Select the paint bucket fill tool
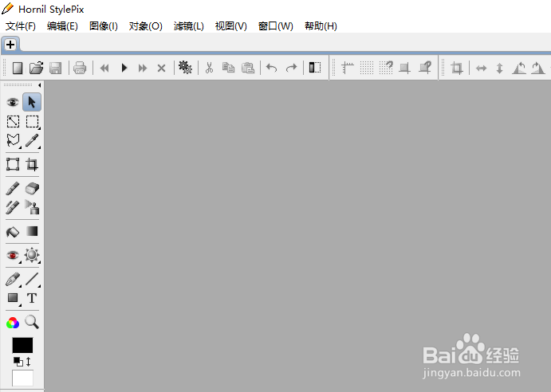The width and height of the screenshot is (551, 392). (13, 232)
